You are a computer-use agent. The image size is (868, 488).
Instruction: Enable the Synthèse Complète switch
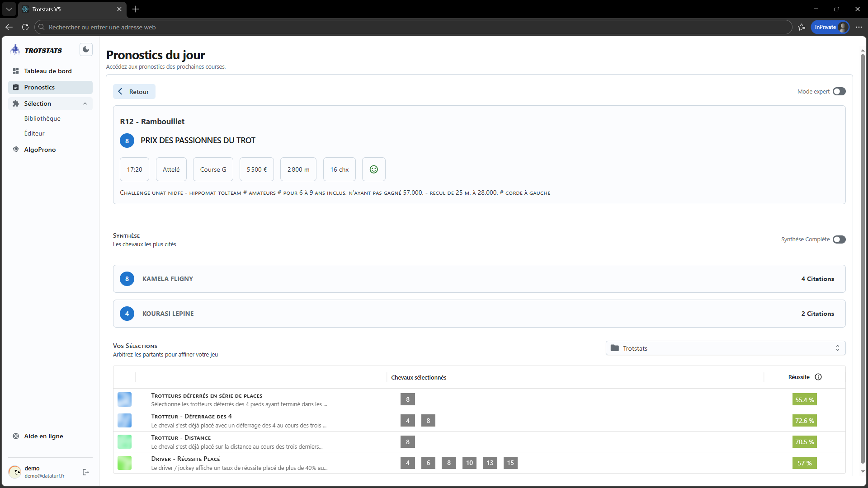[839, 239]
